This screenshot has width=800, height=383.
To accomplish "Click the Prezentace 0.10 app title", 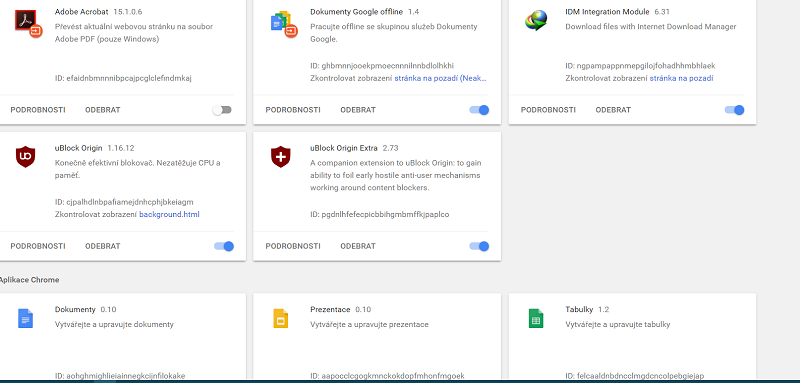I will pyautogui.click(x=340, y=310).
